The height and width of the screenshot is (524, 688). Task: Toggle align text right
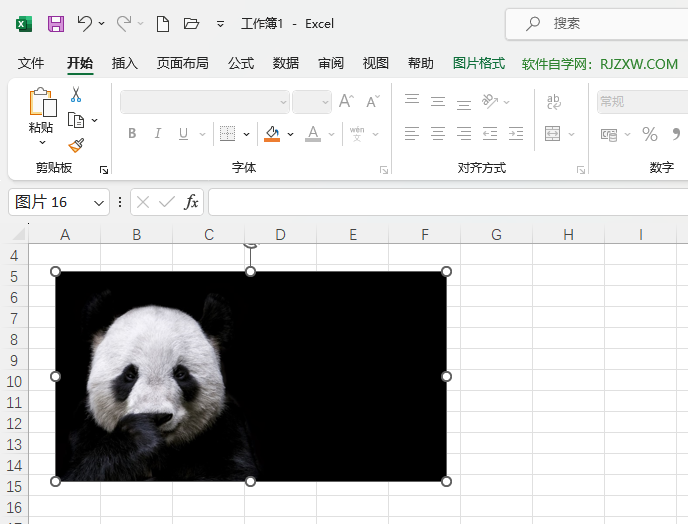click(x=463, y=133)
